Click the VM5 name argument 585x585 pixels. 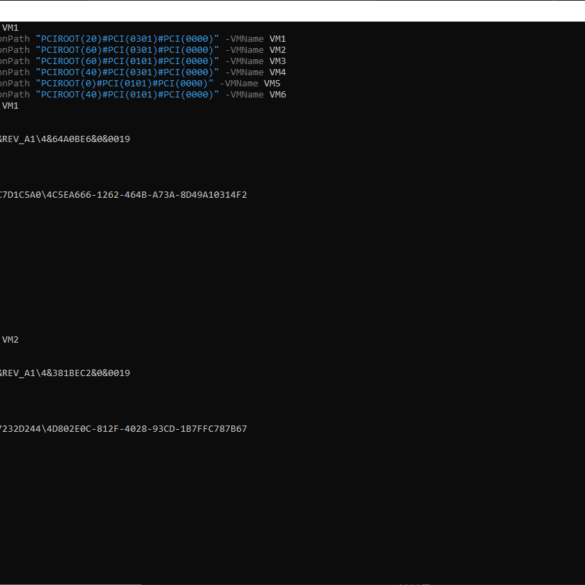[272, 84]
